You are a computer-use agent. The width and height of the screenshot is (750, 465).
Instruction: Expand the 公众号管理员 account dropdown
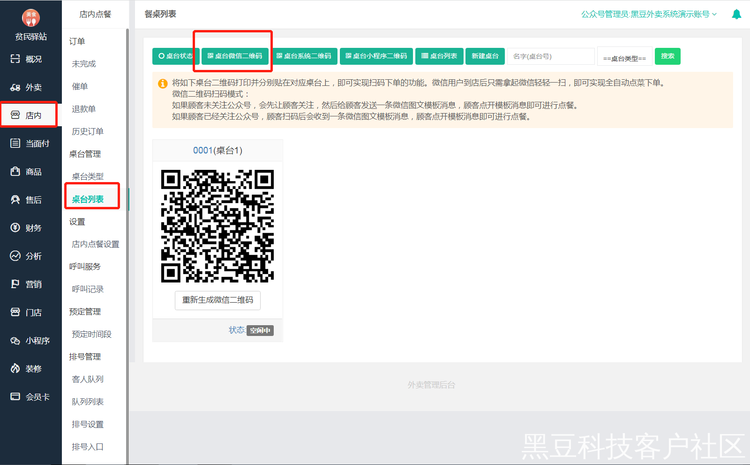tap(649, 14)
